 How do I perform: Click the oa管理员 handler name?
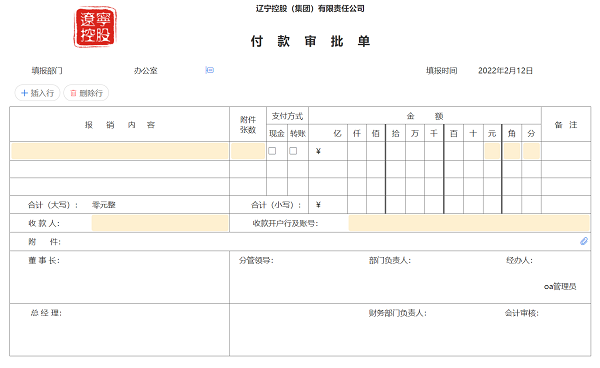point(560,286)
